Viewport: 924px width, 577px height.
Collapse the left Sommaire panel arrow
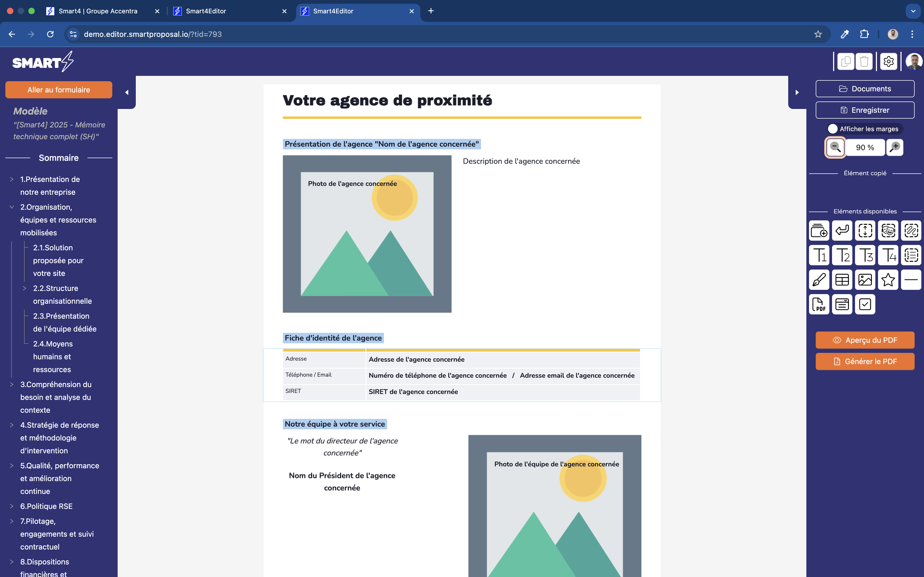coord(127,92)
